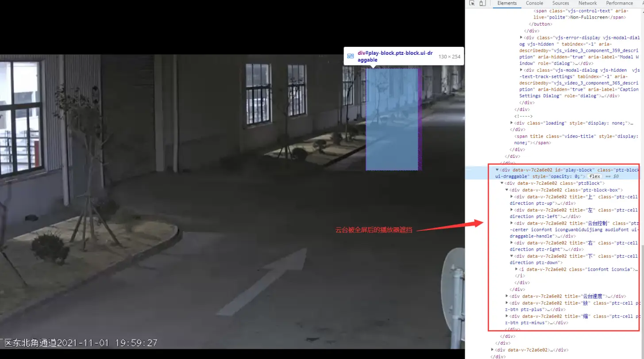Collapse the ptzBlock div node
The width and height of the screenshot is (644, 359).
pyautogui.click(x=502, y=183)
